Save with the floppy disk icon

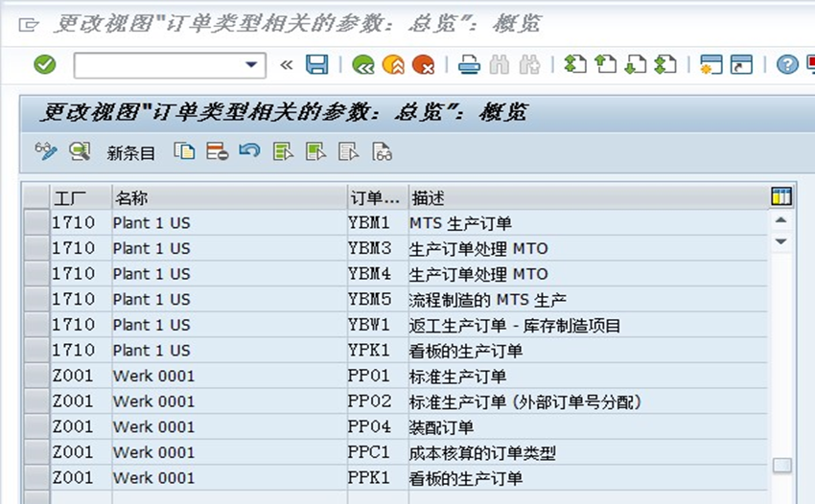pos(317,65)
